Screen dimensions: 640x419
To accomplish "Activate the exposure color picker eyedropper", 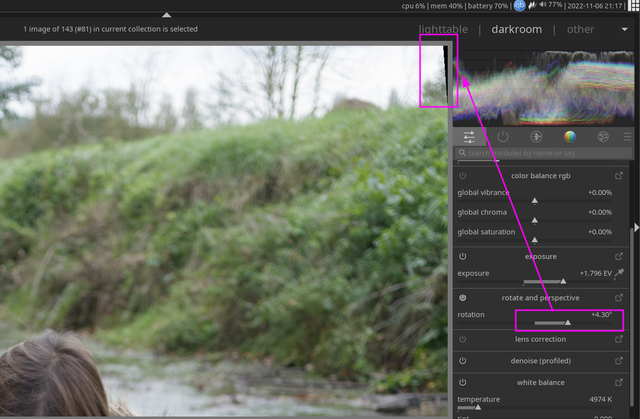I will [x=619, y=273].
